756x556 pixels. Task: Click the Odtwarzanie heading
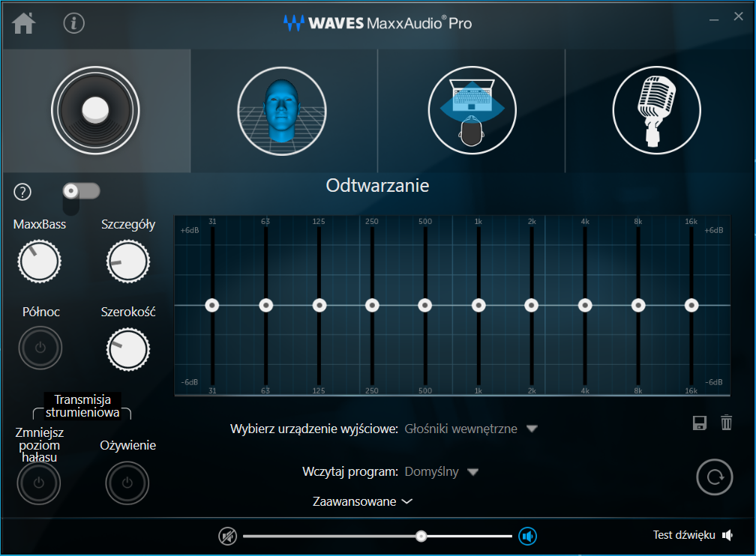[377, 186]
